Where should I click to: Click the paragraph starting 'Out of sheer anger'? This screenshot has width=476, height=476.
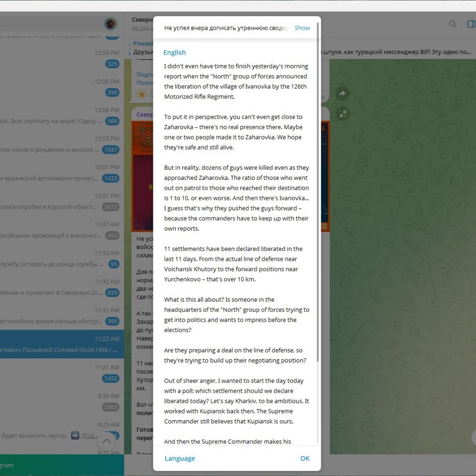coord(237,401)
